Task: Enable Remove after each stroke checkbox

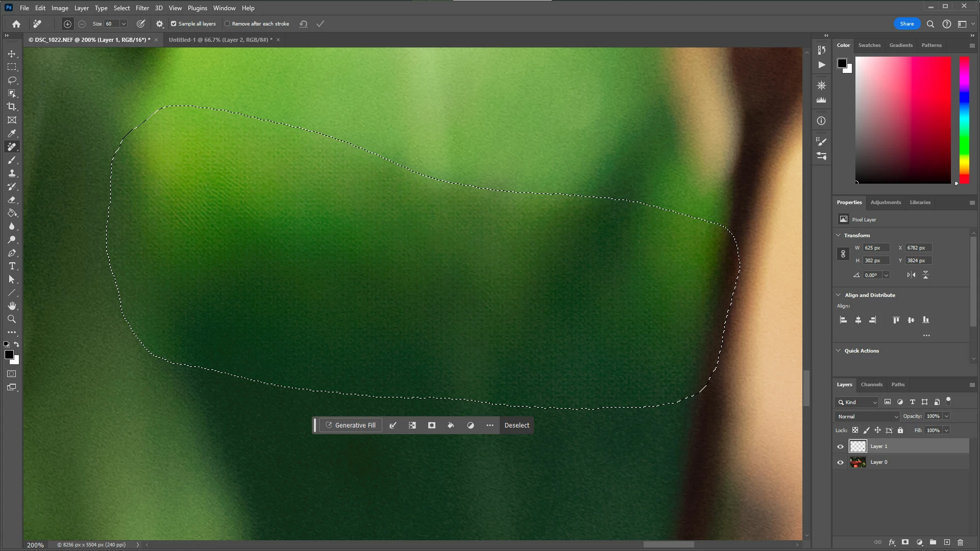Action: click(228, 24)
